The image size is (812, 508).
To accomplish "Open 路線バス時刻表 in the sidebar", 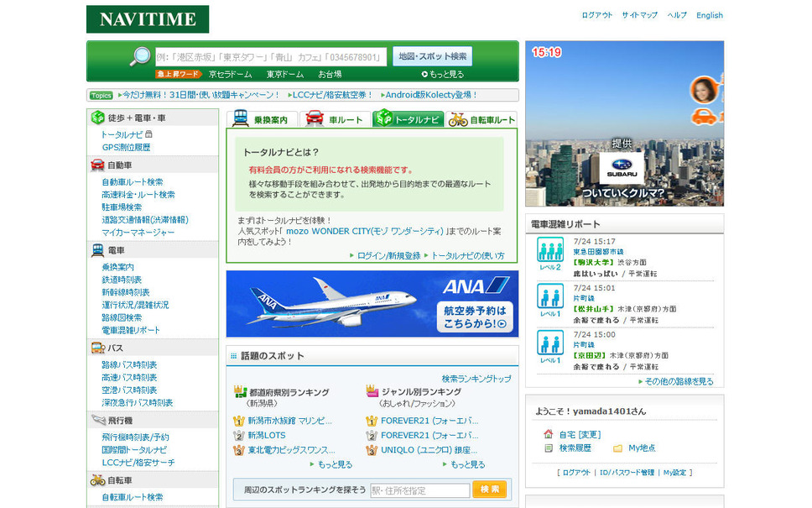I will [x=129, y=365].
